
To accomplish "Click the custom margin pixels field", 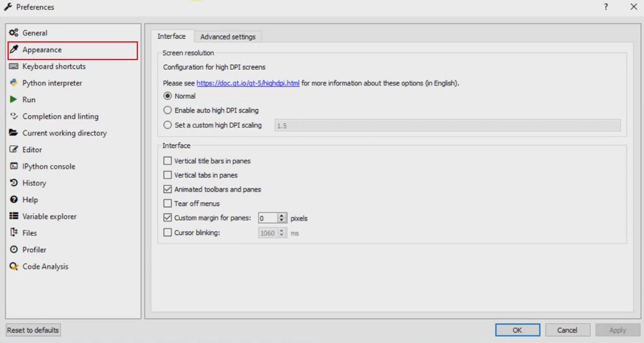I will pos(268,218).
